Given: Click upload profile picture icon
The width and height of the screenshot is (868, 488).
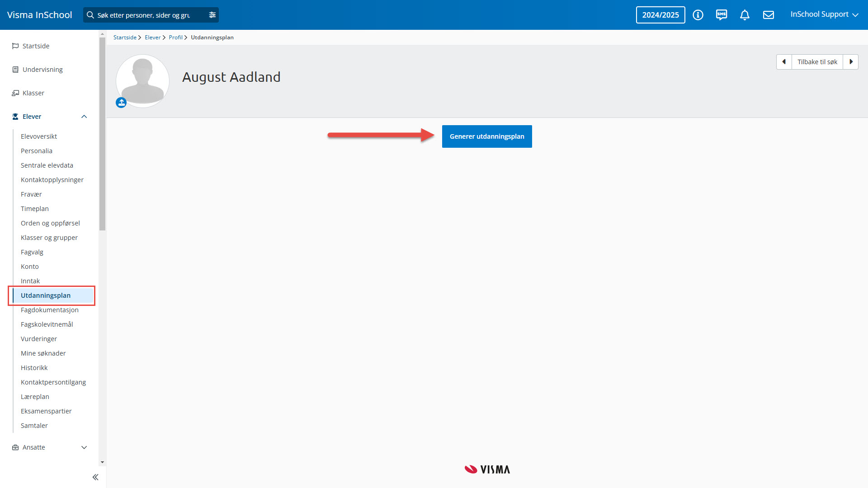Looking at the screenshot, I should (121, 103).
